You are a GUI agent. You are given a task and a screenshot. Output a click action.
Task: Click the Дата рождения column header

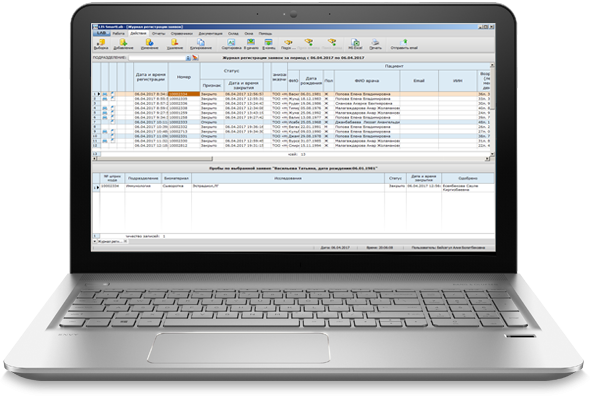click(x=311, y=81)
